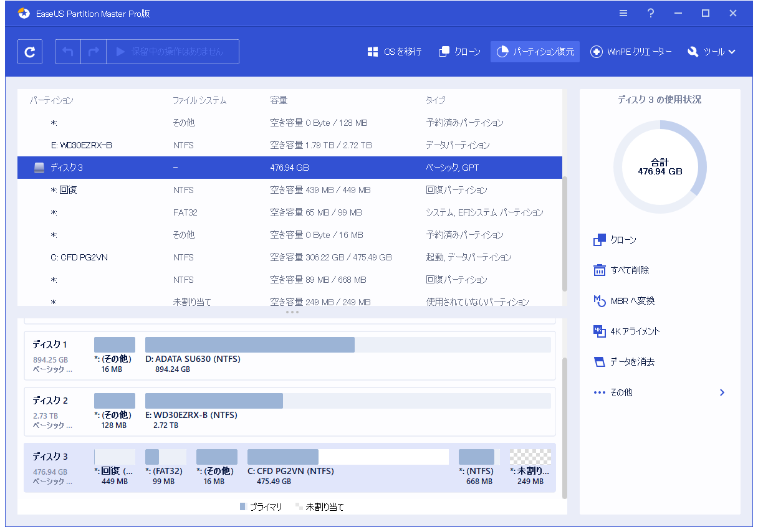Click the クローン action in side panel
Screen dimensions: 758x532
(x=615, y=240)
